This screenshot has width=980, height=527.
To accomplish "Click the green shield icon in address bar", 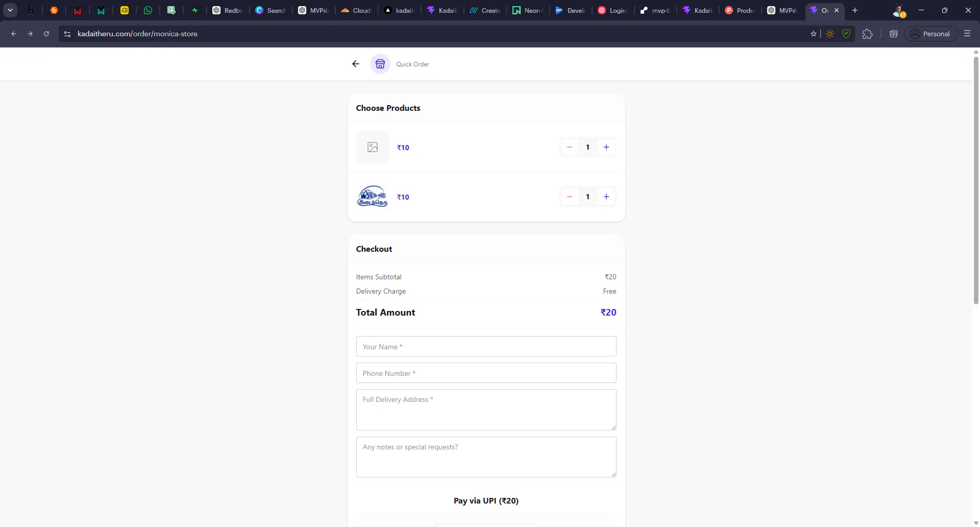I will tap(846, 34).
